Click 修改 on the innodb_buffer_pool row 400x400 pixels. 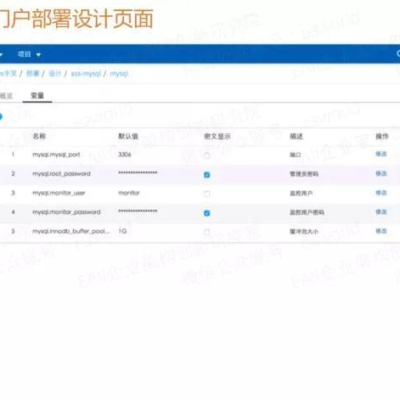point(381,231)
